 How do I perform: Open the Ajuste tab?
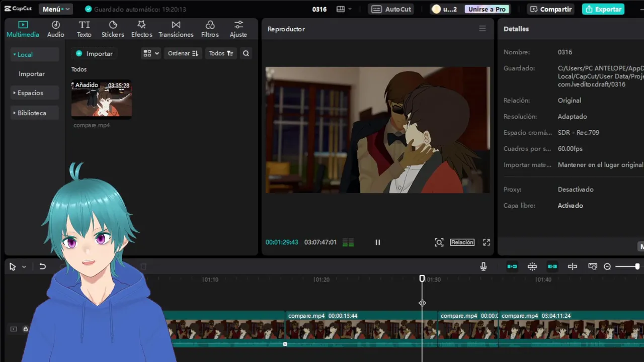(x=238, y=29)
